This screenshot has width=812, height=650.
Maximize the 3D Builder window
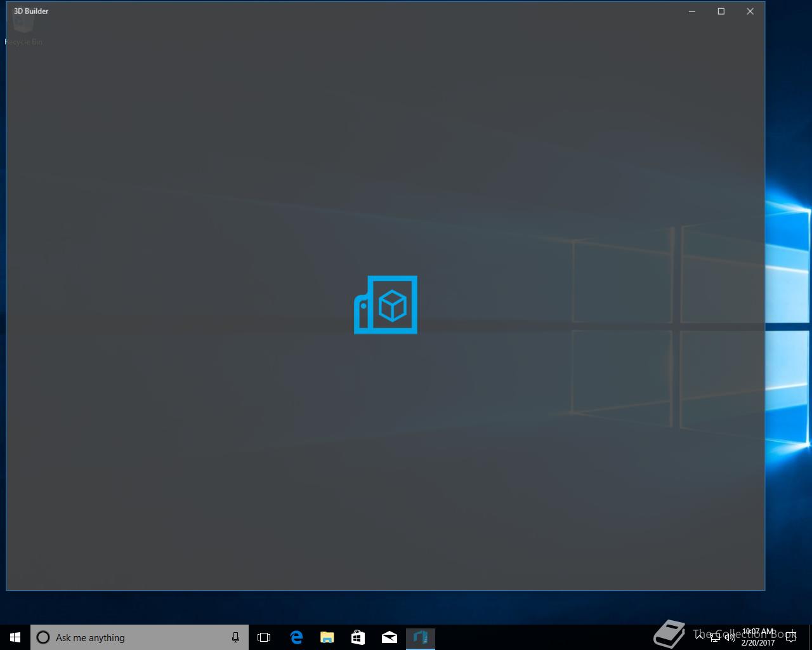[x=721, y=11]
